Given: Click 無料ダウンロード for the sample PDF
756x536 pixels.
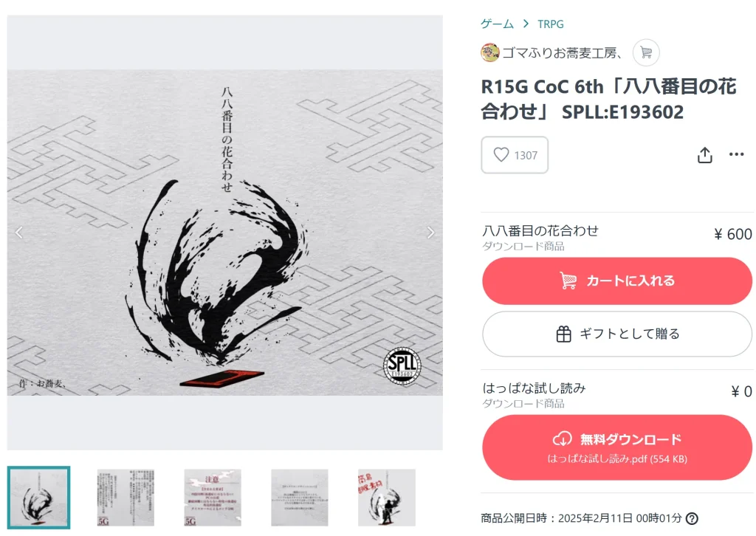Looking at the screenshot, I should (617, 447).
